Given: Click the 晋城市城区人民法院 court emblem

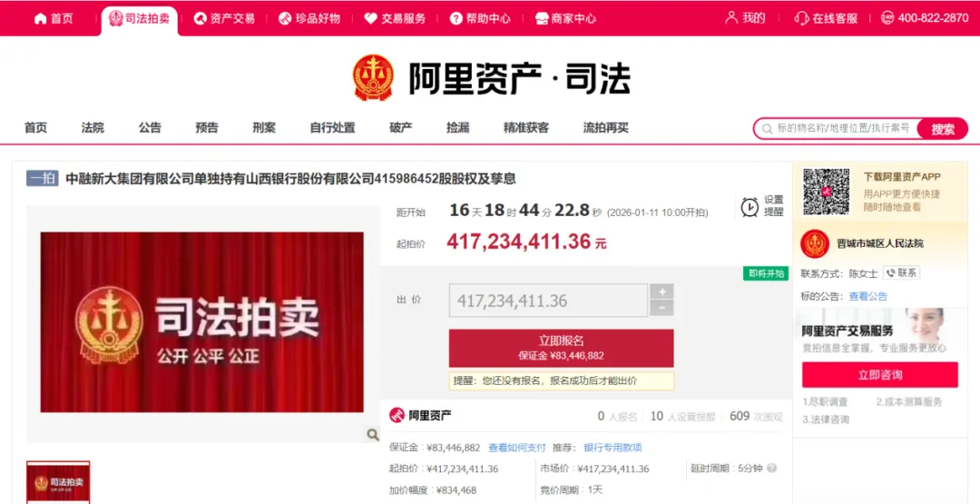Looking at the screenshot, I should (815, 244).
